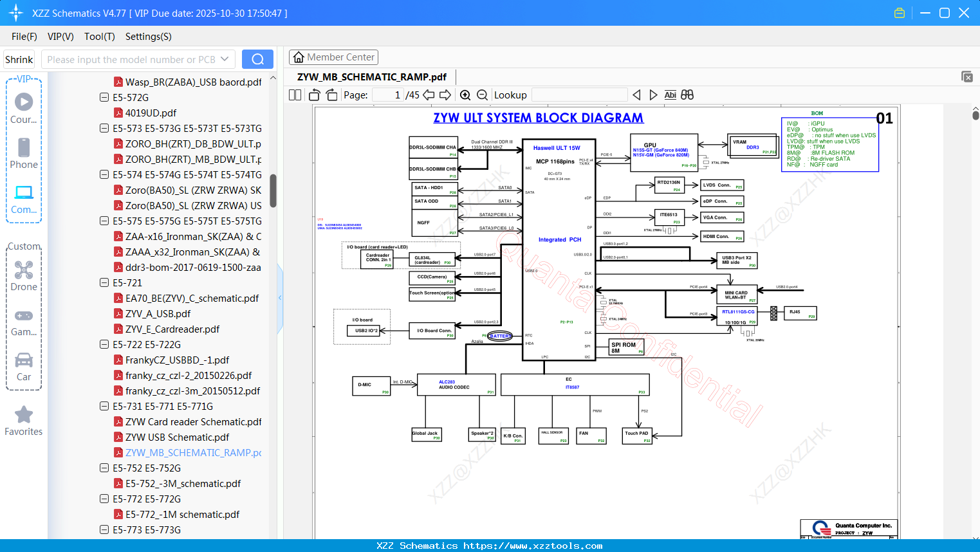
Task: Collapse the left file panel handle
Action: pos(280,298)
